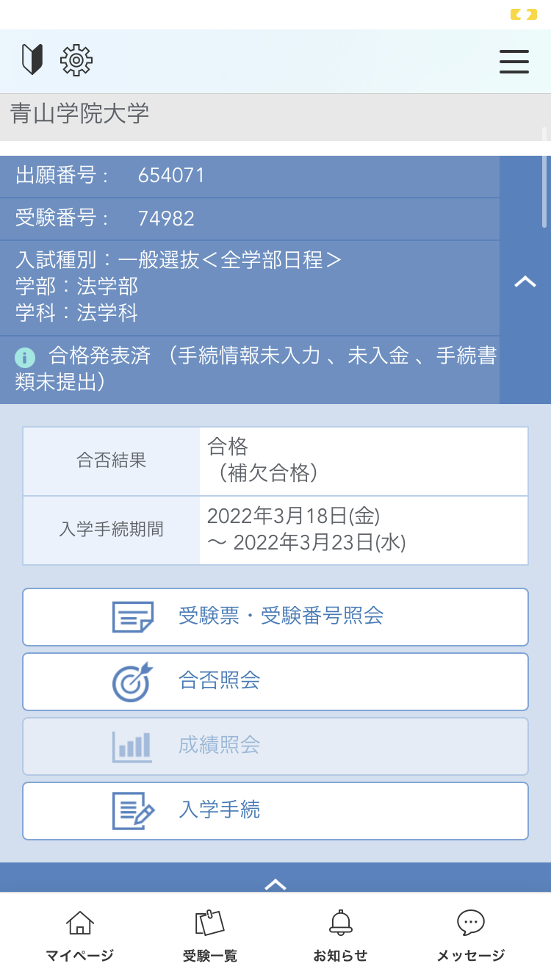Open settings via the gear icon
Screen dimensions: 551x980
[x=76, y=60]
